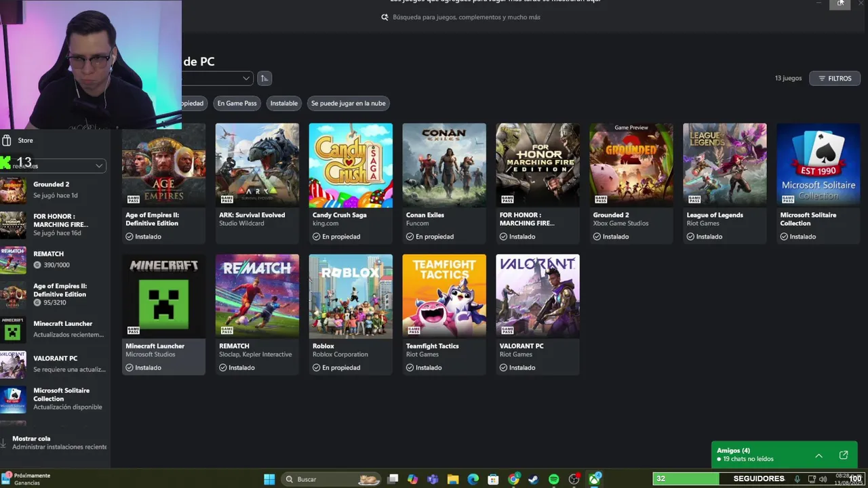Click the sort order icon button

264,78
